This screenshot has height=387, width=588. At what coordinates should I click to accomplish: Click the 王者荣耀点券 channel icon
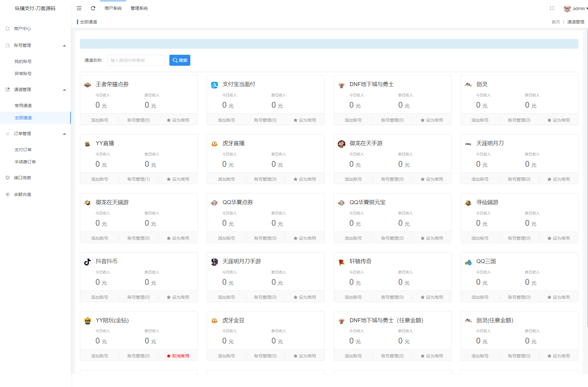point(87,84)
